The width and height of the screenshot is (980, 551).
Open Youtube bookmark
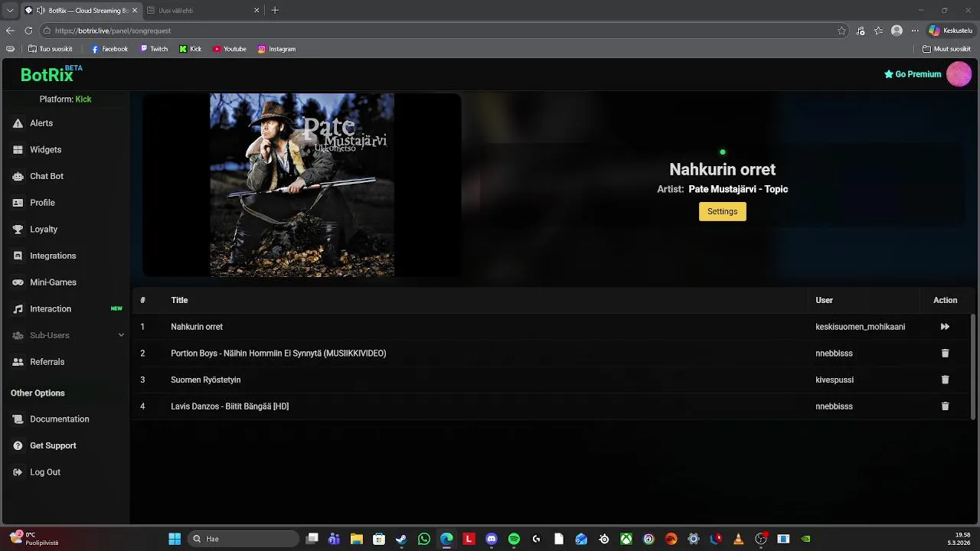[x=230, y=49]
